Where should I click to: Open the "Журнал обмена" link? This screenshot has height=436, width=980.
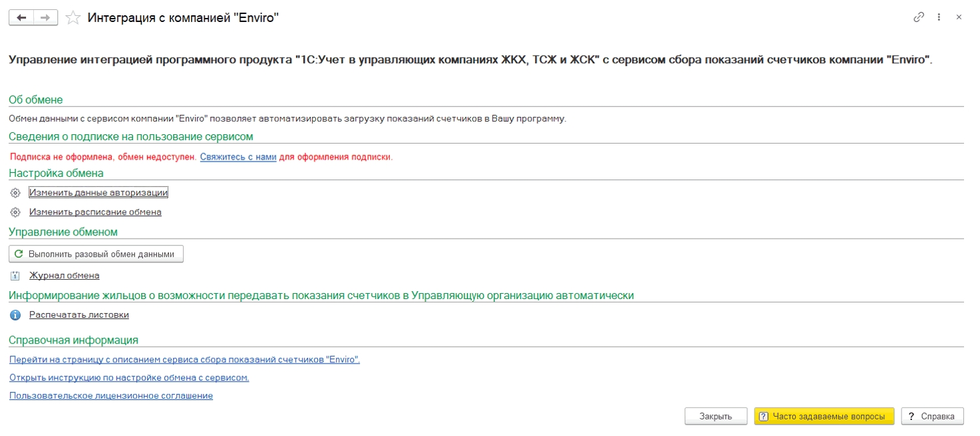click(x=65, y=275)
